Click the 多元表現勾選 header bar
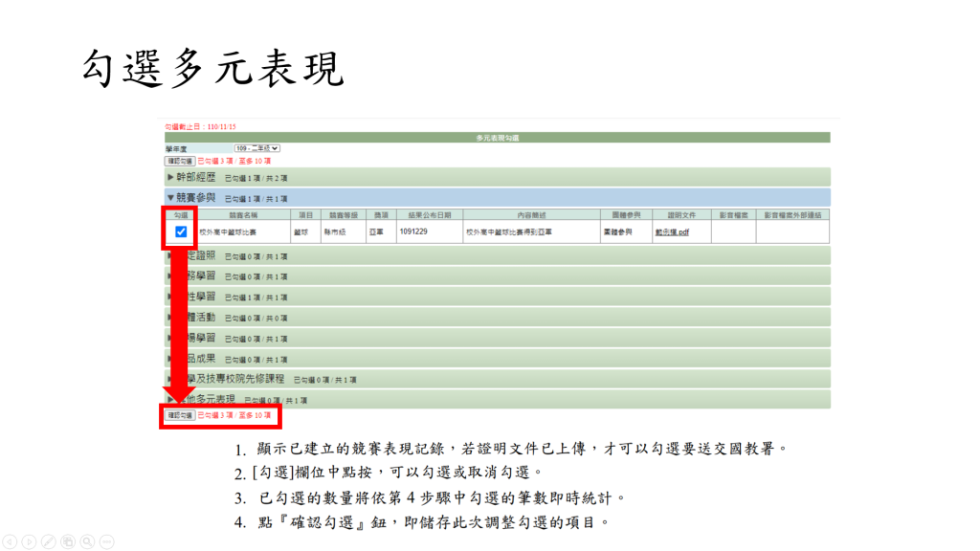The height and width of the screenshot is (551, 980). click(x=497, y=138)
